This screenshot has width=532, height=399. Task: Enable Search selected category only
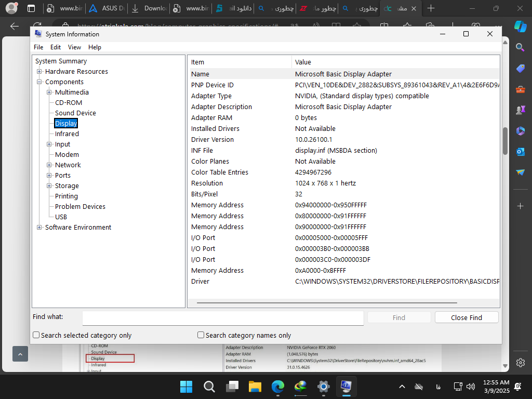pyautogui.click(x=36, y=335)
